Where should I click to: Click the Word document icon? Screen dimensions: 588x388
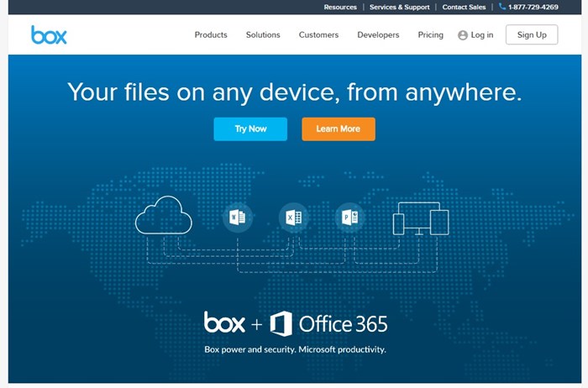237,218
